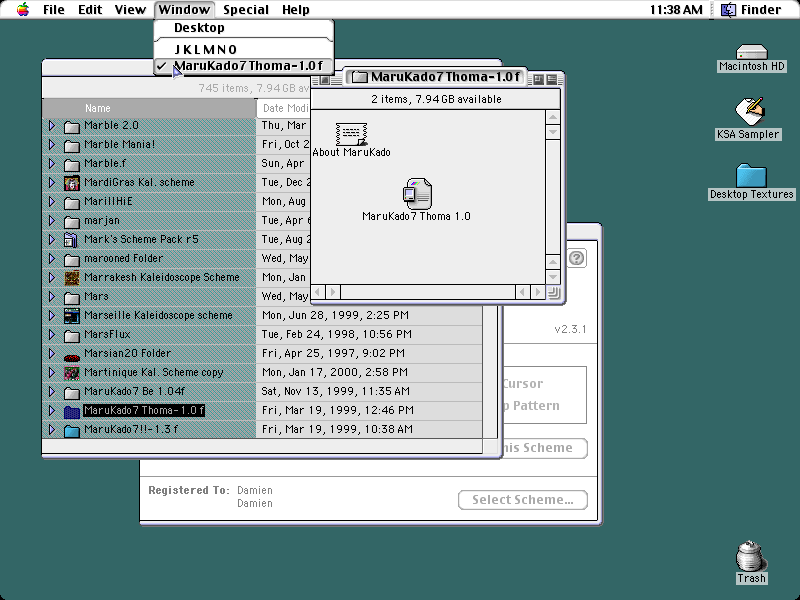
Task: Click the resize grip of the MaruKado7 window
Action: pos(553,292)
